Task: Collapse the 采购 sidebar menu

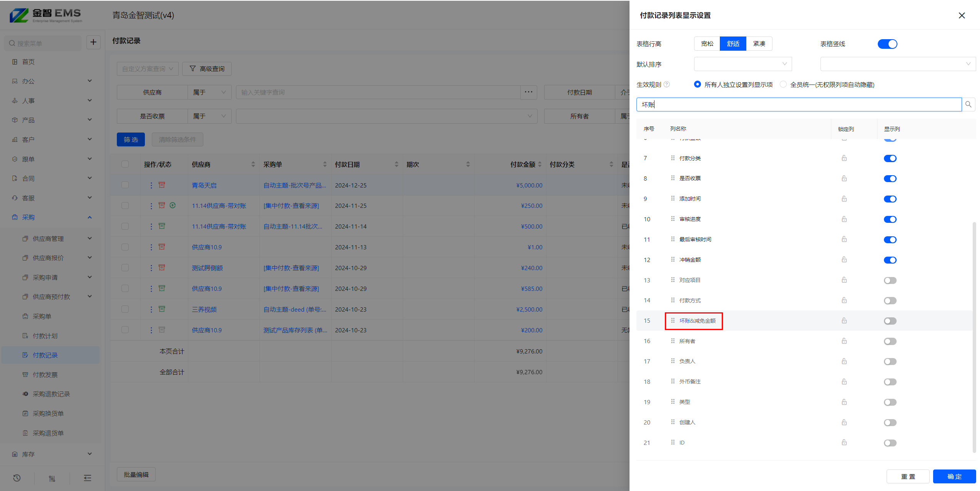Action: click(x=52, y=217)
